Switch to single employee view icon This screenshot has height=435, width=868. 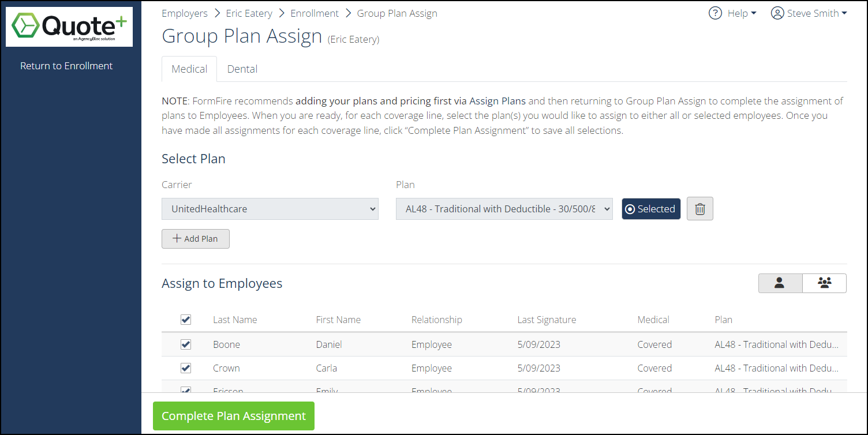pyautogui.click(x=780, y=283)
